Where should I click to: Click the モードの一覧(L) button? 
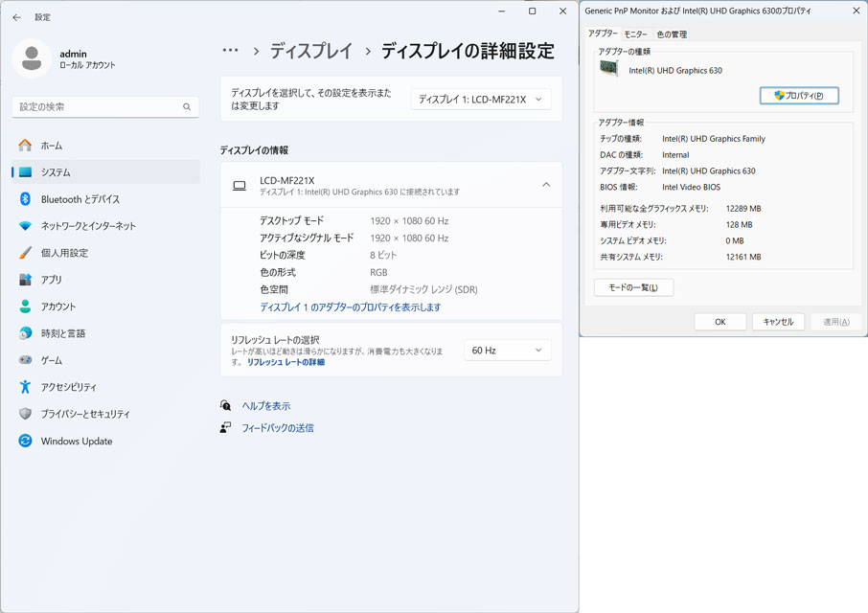click(633, 287)
